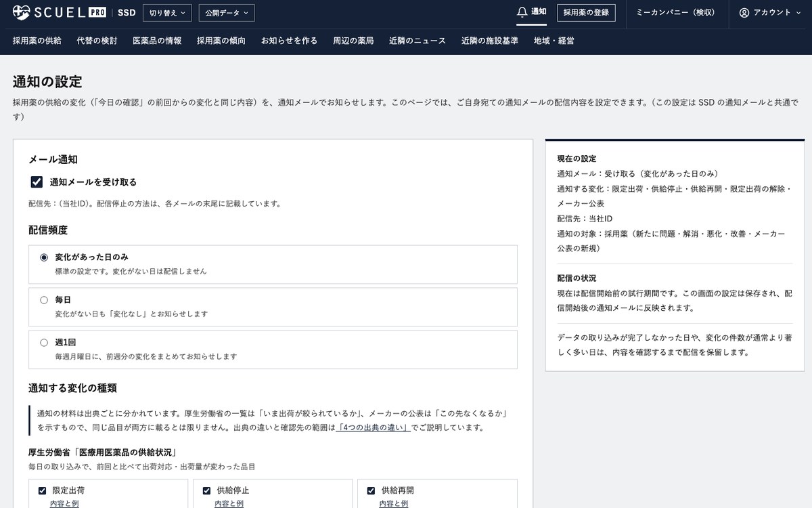Open the 医薬品の情報 menu
This screenshot has height=508, width=812.
(x=157, y=41)
